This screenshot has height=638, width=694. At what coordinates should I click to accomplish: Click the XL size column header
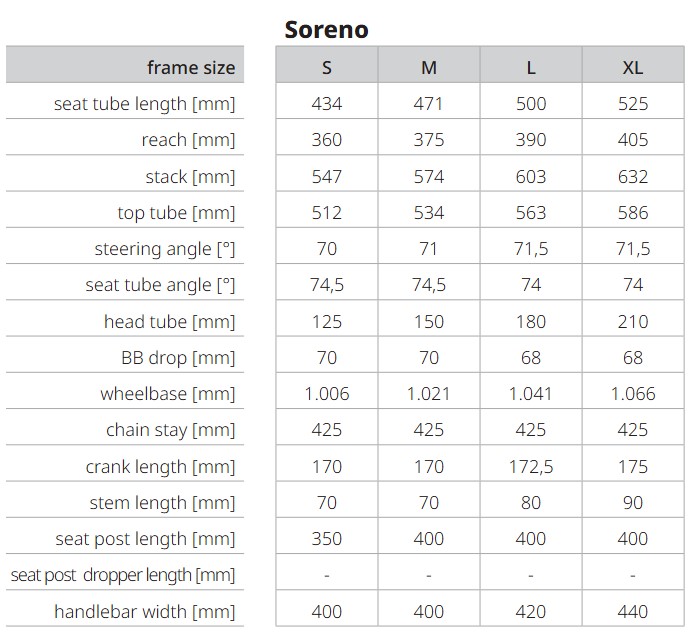[633, 68]
